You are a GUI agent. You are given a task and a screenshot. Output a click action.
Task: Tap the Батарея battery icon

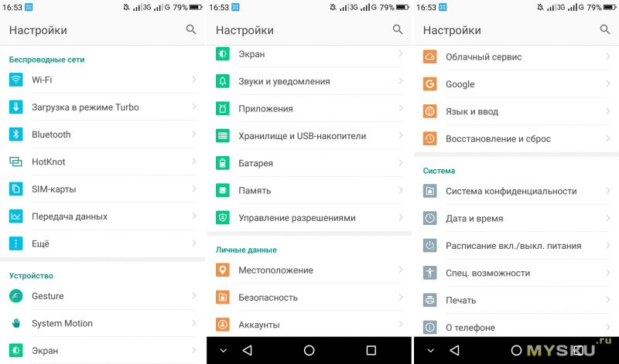pyautogui.click(x=223, y=163)
